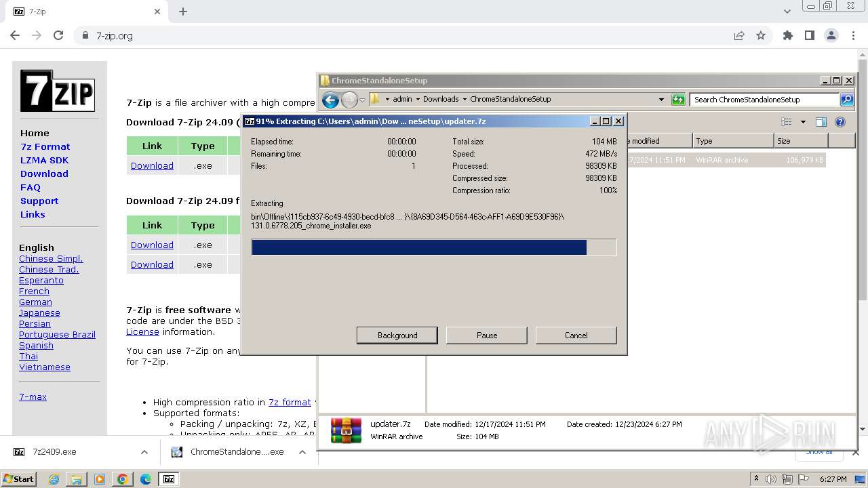The height and width of the screenshot is (488, 868).
Task: Open Chrome extensions puzzle icon
Action: tap(788, 36)
